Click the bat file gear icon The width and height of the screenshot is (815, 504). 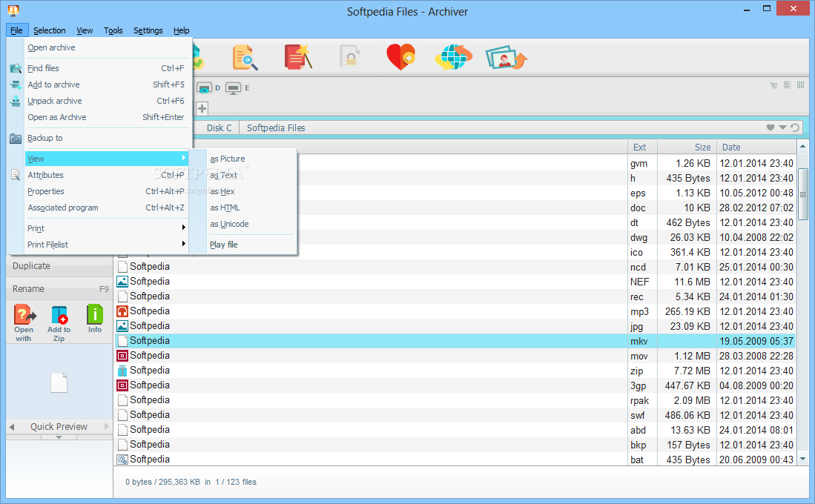(x=122, y=460)
